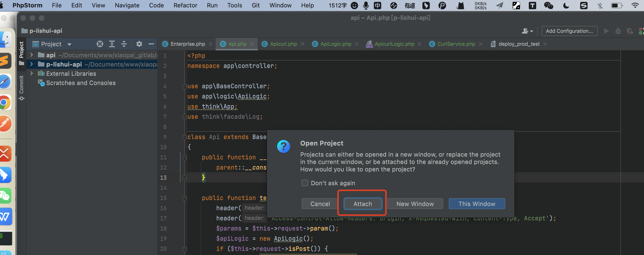Switch to CurlService.php tab

(456, 44)
